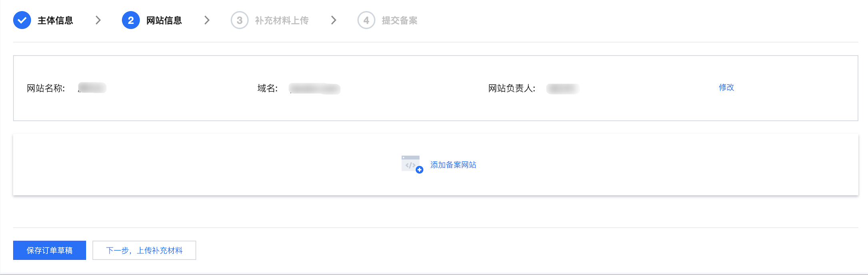Save draft with 保存订单草稿 button

50,250
